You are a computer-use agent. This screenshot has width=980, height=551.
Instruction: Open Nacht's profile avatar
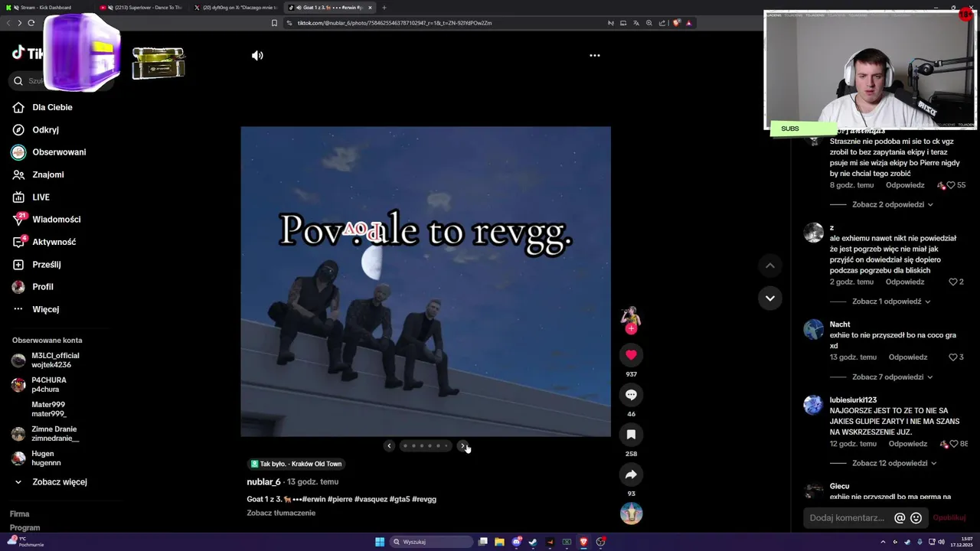[x=813, y=329]
